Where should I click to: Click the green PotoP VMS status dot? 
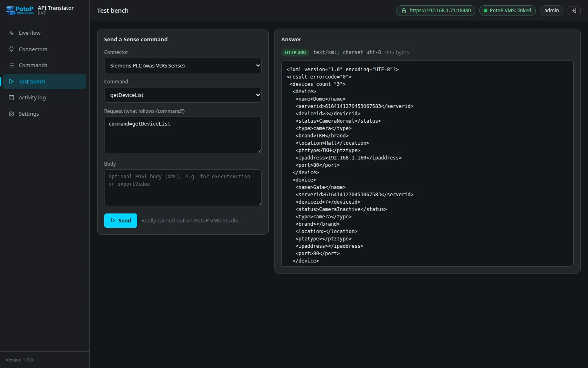click(x=486, y=11)
